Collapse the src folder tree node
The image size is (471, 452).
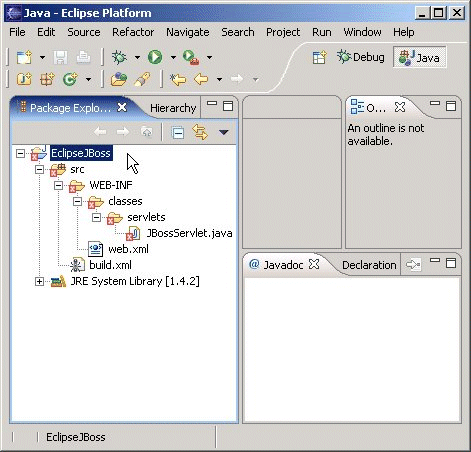(39, 169)
